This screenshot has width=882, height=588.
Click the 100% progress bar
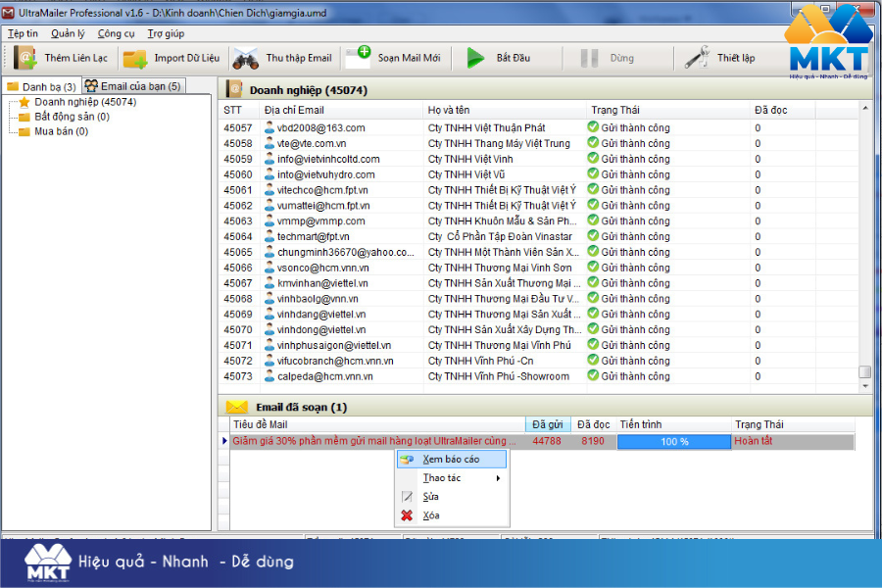(672, 442)
